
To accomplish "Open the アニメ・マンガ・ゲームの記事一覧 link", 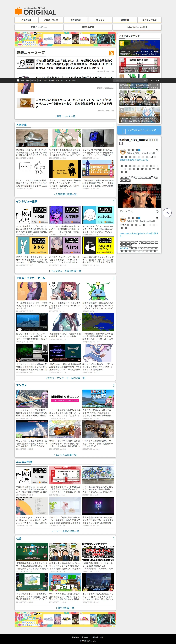I will (65, 378).
